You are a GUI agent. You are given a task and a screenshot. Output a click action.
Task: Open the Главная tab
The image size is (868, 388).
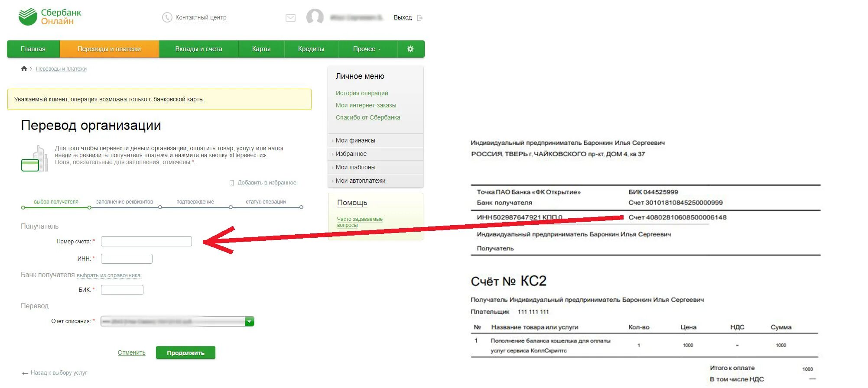(33, 49)
